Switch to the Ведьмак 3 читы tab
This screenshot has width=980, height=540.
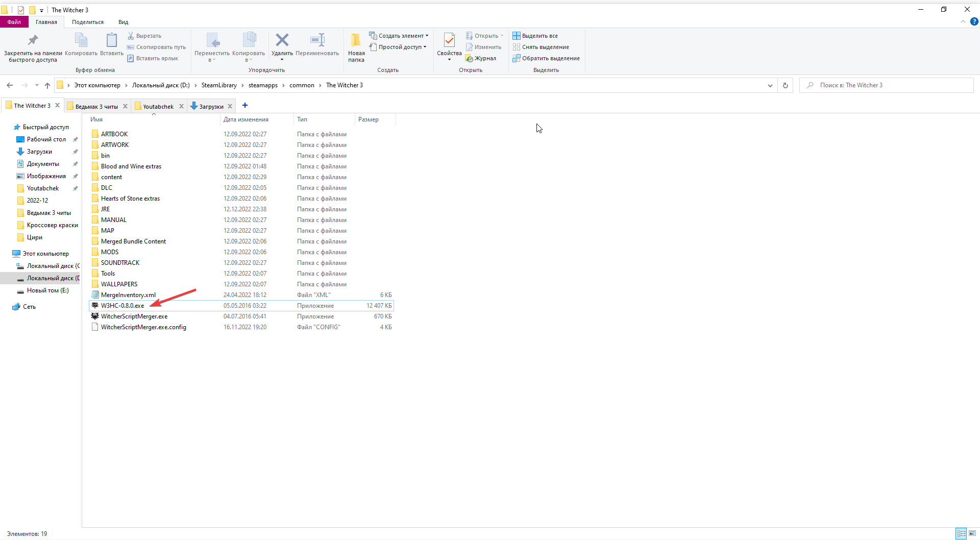point(96,106)
